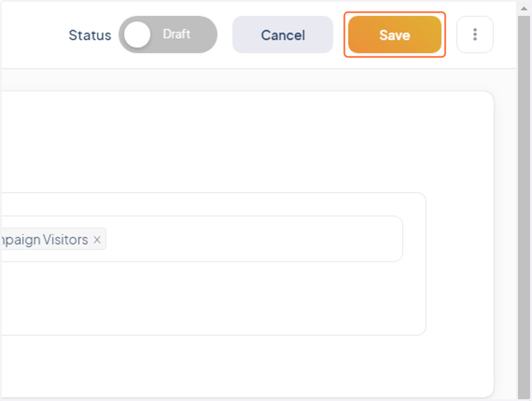Remove the Campaign Visitors tag
The height and width of the screenshot is (401, 532).
97,240
